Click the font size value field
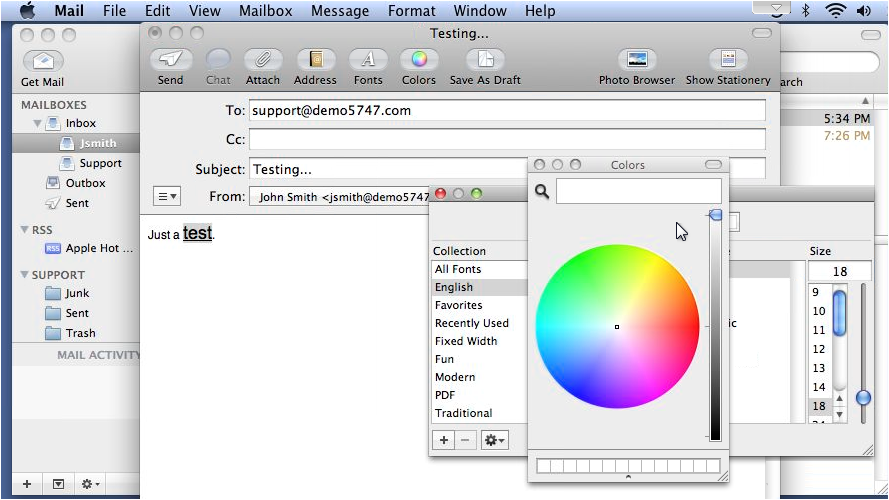The image size is (889, 500). (840, 272)
